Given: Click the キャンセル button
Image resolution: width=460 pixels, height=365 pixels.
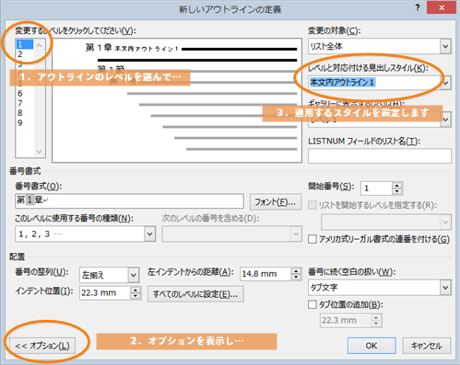Looking at the screenshot, I should 427,346.
